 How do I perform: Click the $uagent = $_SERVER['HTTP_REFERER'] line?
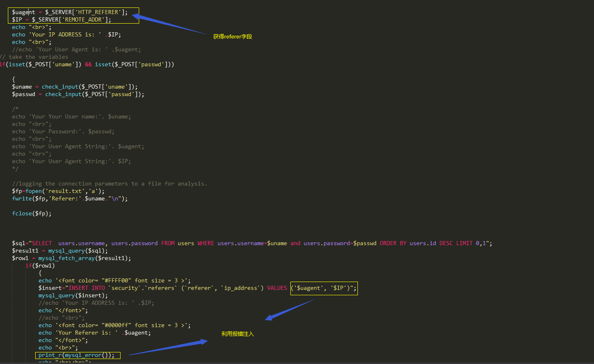[70, 12]
